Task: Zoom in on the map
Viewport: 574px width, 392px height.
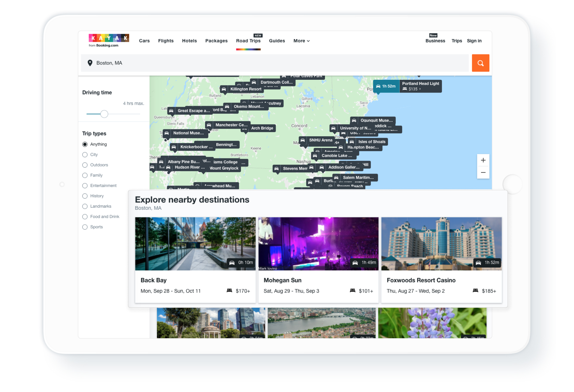Action: 483,160
